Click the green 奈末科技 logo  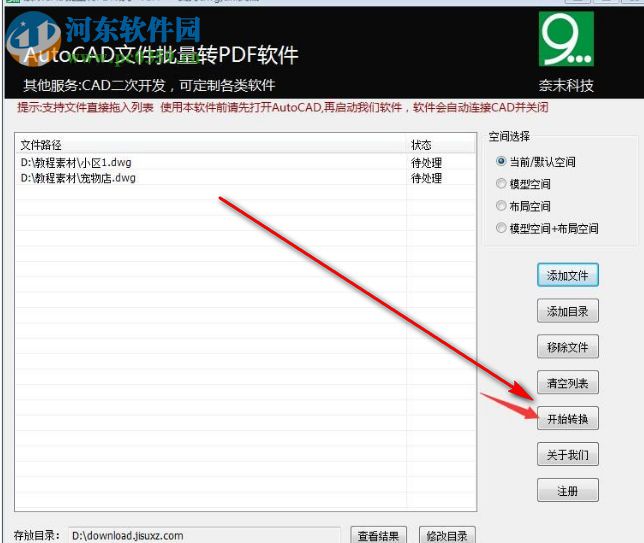point(566,39)
